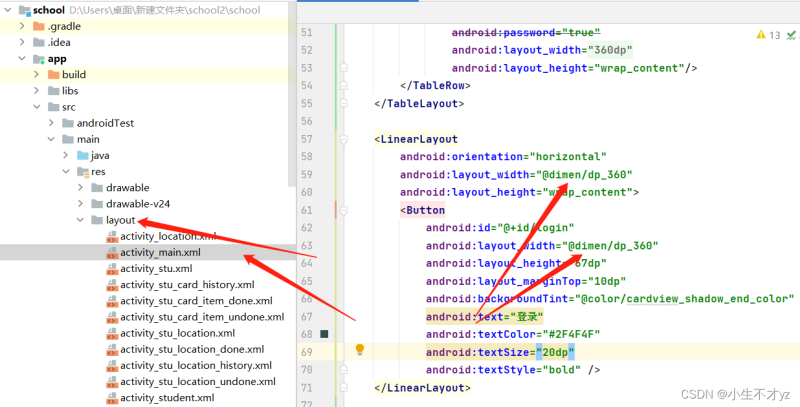The image size is (800, 407).
Task: Click the project tree vertical scrollbar
Action: (x=292, y=92)
